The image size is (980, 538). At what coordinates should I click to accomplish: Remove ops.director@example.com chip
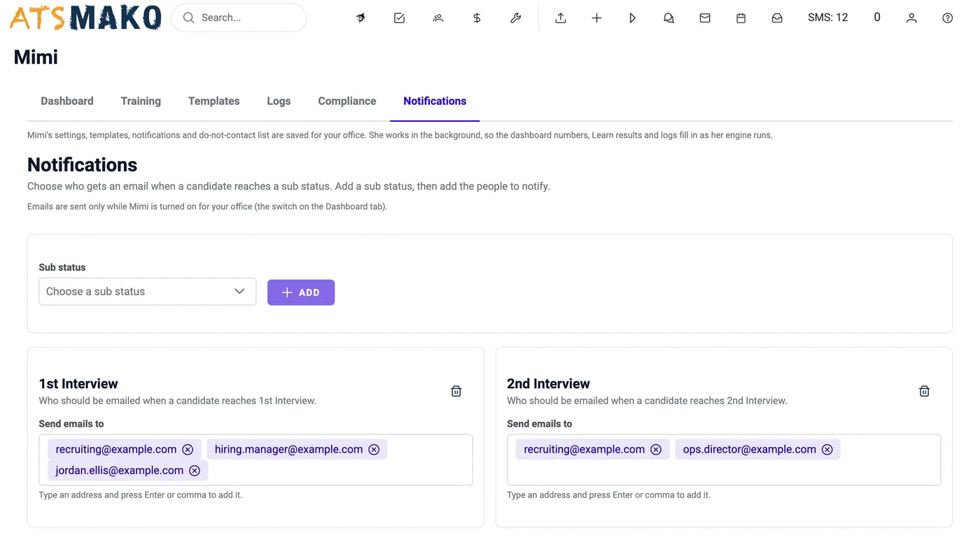827,449
